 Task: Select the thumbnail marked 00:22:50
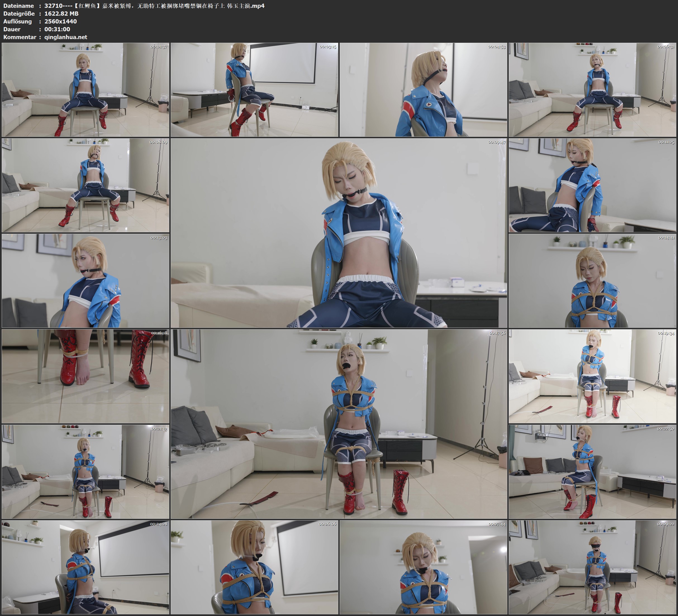pyautogui.click(x=592, y=471)
